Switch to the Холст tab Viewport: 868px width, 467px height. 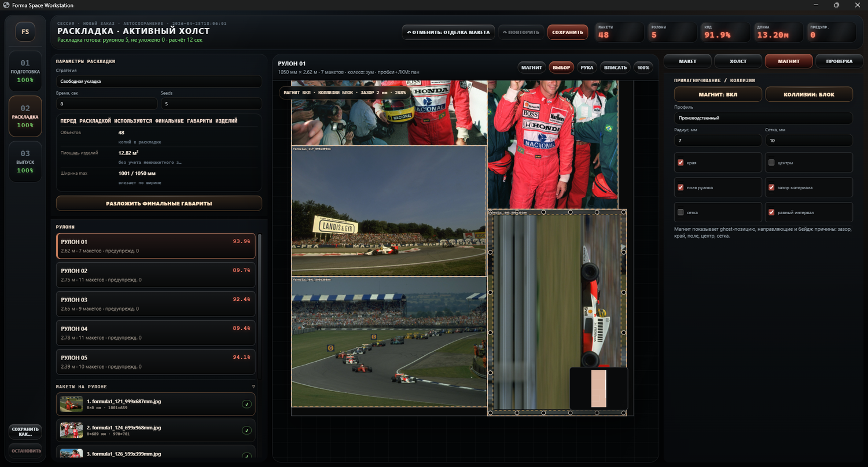(x=738, y=61)
